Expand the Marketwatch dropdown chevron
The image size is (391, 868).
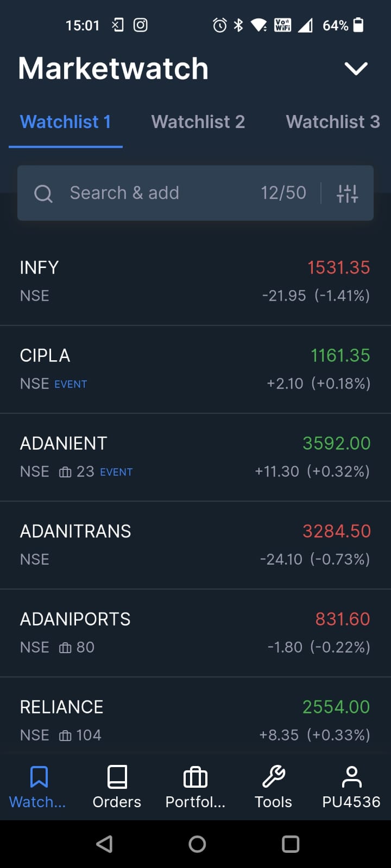[356, 69]
